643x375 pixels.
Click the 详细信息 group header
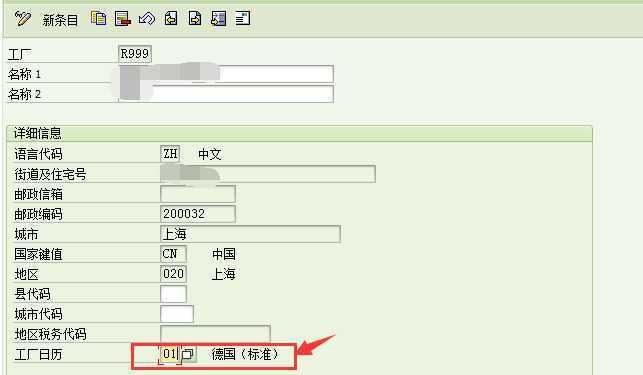coord(299,134)
